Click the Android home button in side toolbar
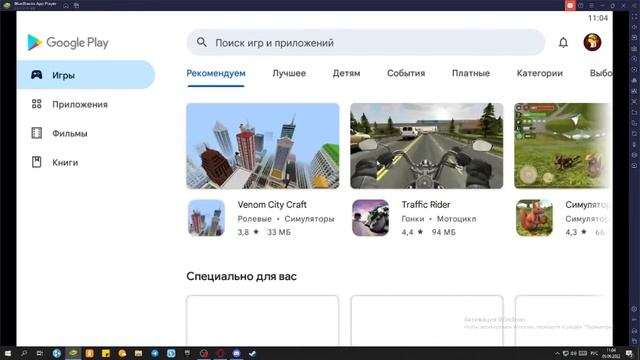Image resolution: width=640 pixels, height=360 pixels. [634, 331]
